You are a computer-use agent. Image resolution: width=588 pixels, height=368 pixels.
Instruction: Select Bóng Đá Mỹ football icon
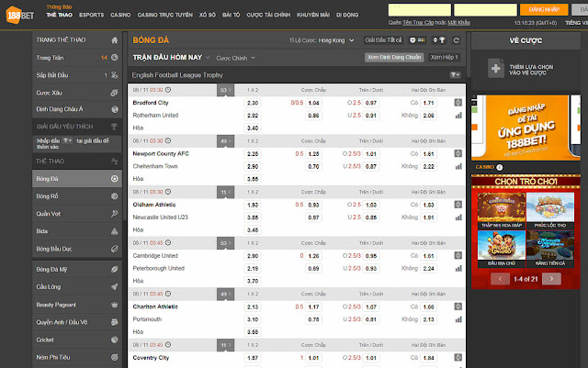tap(114, 269)
